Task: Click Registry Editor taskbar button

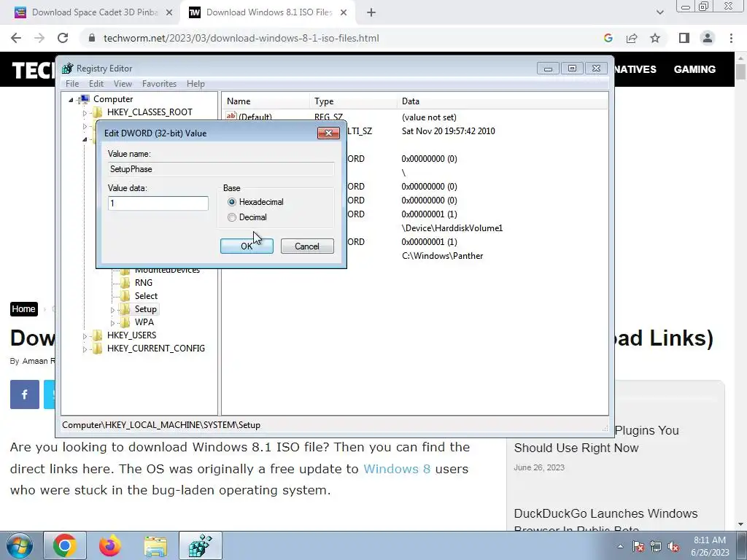Action: tap(200, 545)
